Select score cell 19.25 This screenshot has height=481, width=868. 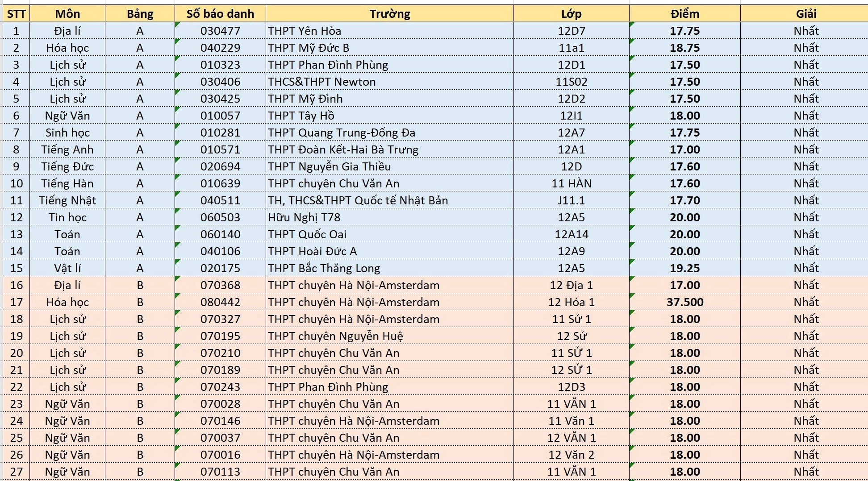pyautogui.click(x=684, y=268)
